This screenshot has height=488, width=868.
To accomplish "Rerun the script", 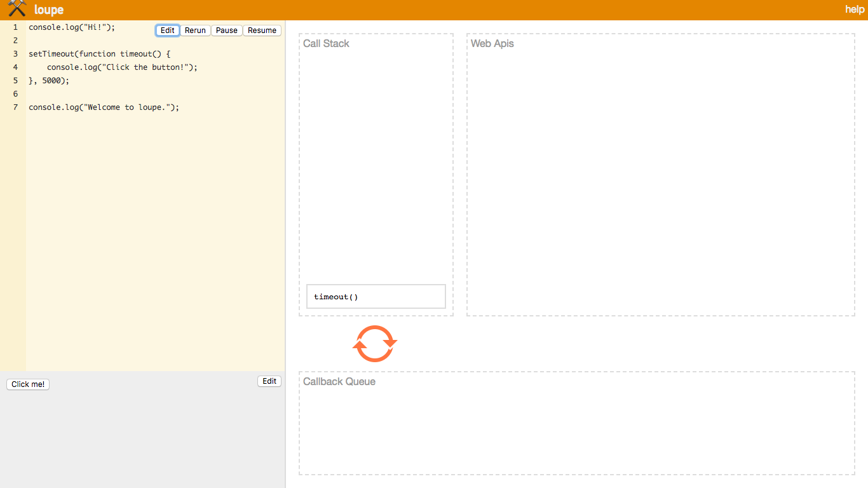I will pyautogui.click(x=195, y=30).
